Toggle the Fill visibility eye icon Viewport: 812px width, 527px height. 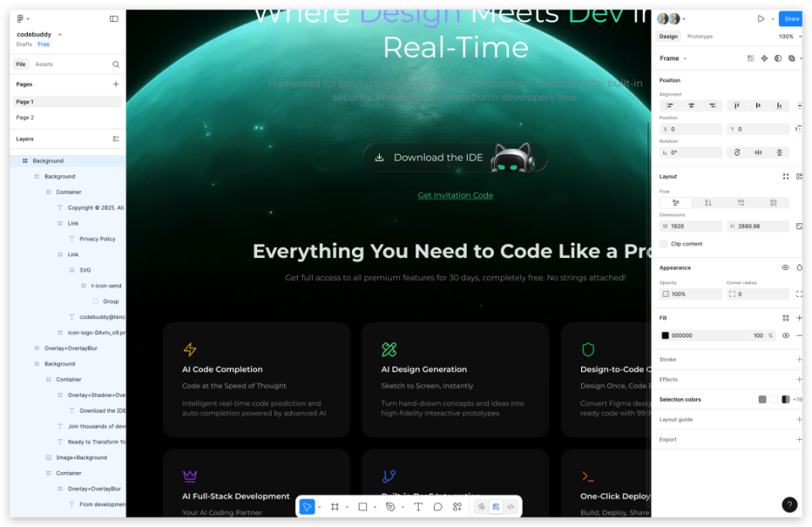[786, 336]
